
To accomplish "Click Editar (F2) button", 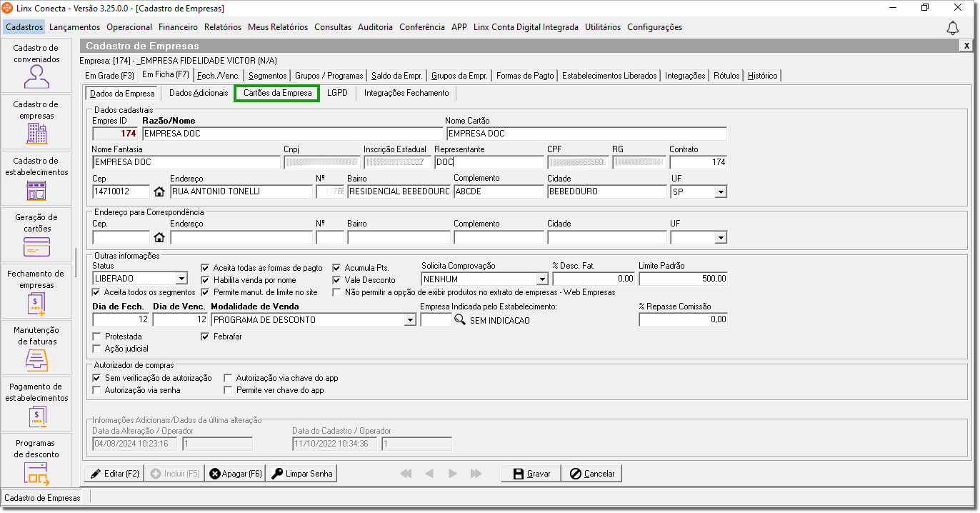I will coord(114,474).
